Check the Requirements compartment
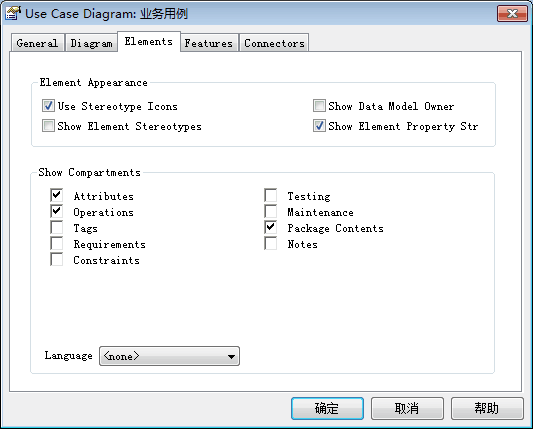This screenshot has height=429, width=533. pyautogui.click(x=56, y=243)
